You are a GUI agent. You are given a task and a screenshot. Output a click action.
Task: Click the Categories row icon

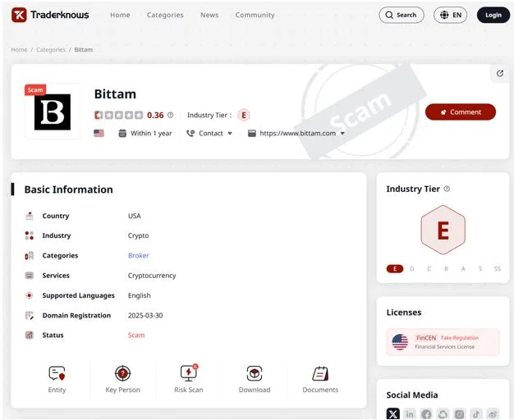click(x=30, y=256)
